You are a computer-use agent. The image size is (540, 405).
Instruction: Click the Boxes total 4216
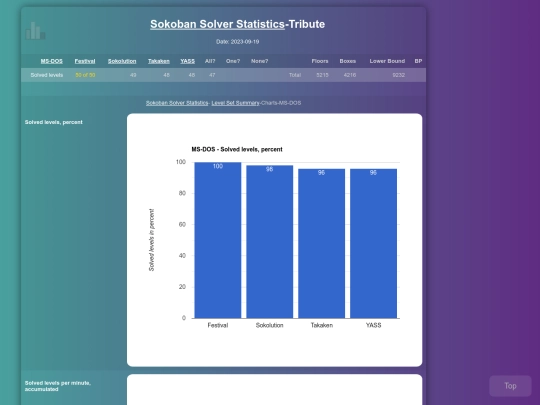pos(350,75)
